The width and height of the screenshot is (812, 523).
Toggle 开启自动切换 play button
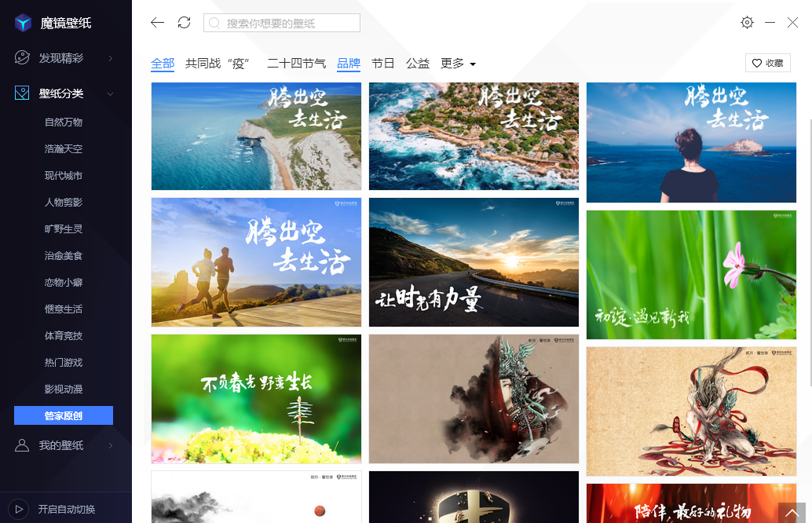point(19,509)
